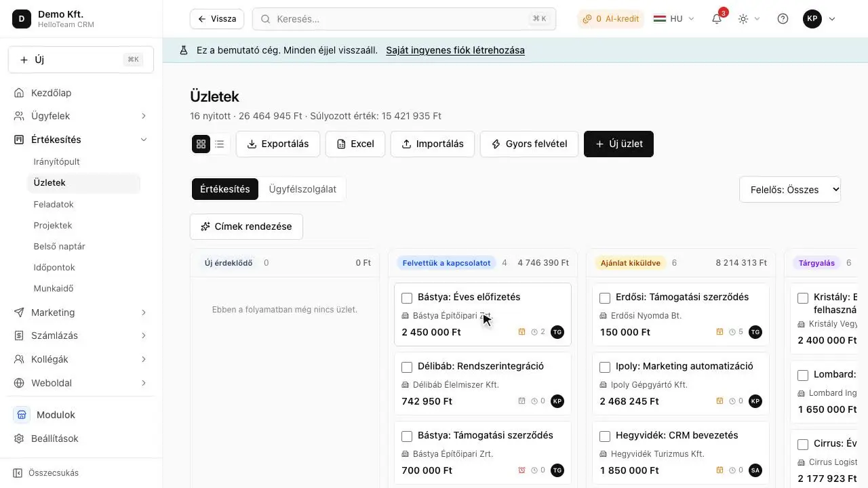Expand the Számlázás sidebar section
868x488 pixels.
click(x=81, y=335)
